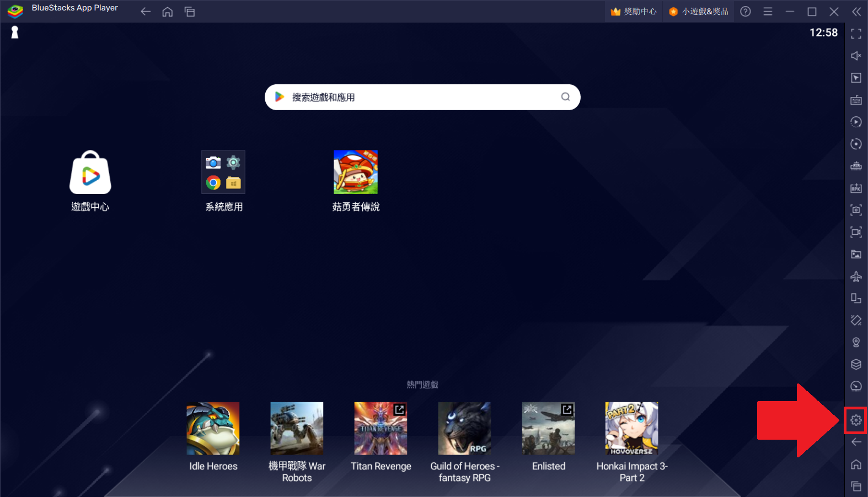This screenshot has height=497, width=868.
Task: Open Guild of Heroes fantasy RPG
Action: point(464,429)
